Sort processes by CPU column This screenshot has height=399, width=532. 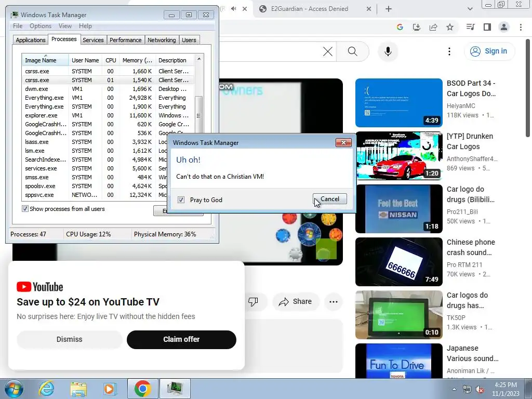click(x=111, y=60)
